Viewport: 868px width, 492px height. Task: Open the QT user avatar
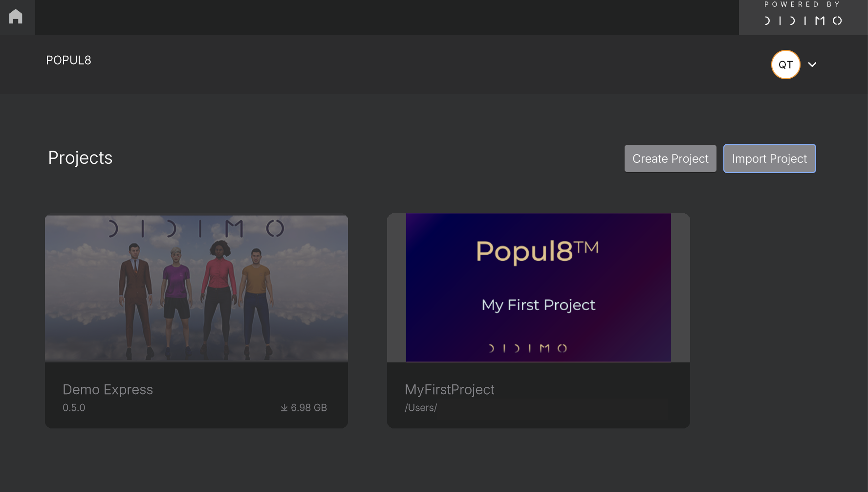click(785, 65)
